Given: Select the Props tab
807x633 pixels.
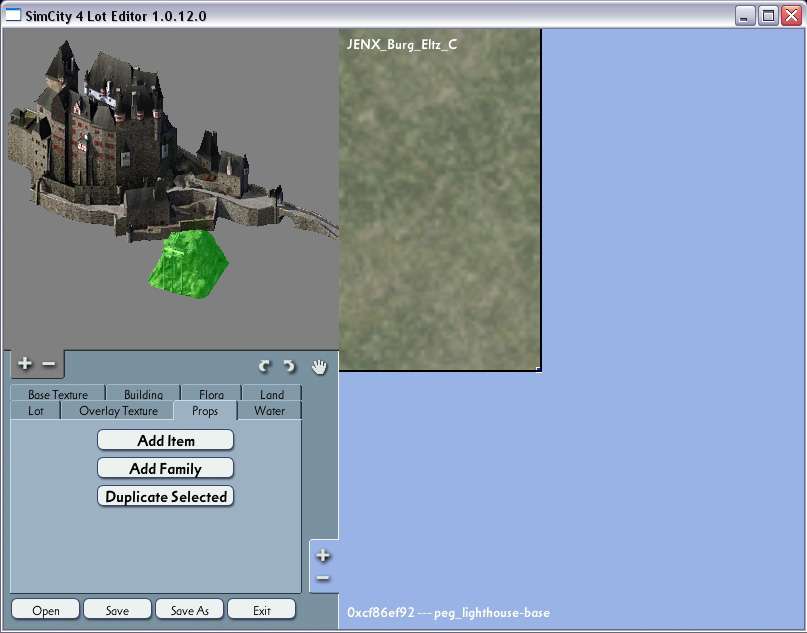Looking at the screenshot, I should (205, 411).
